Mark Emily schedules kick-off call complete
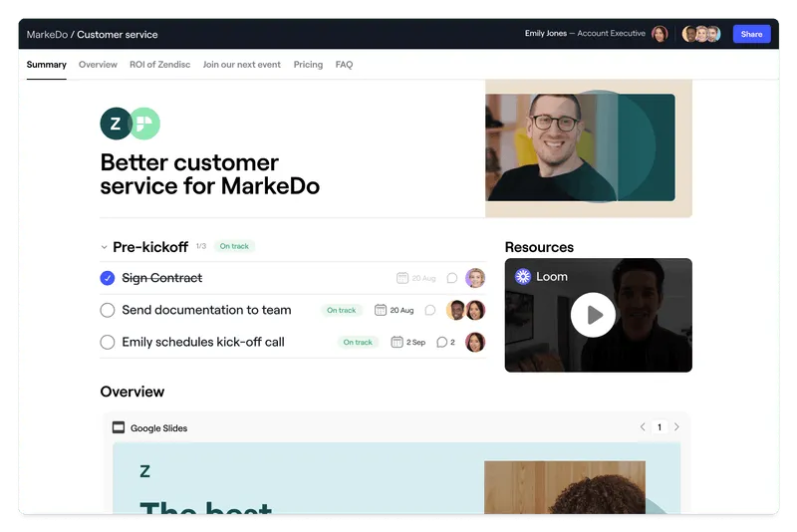 pos(108,342)
